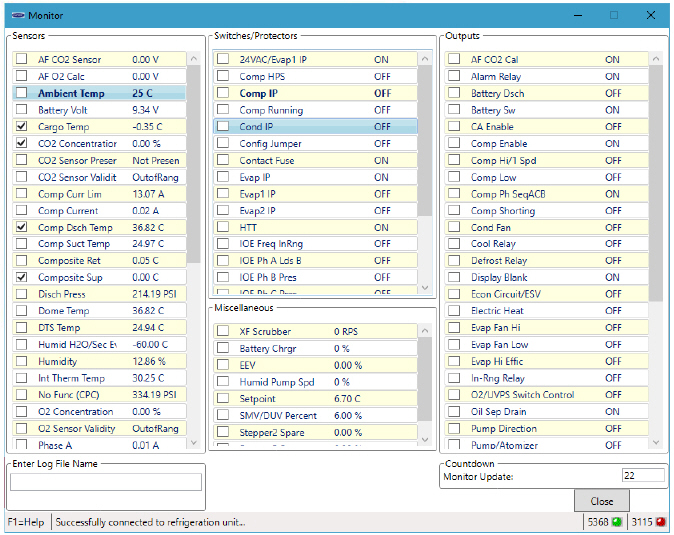Select the Ambient Temp row

tap(99, 93)
